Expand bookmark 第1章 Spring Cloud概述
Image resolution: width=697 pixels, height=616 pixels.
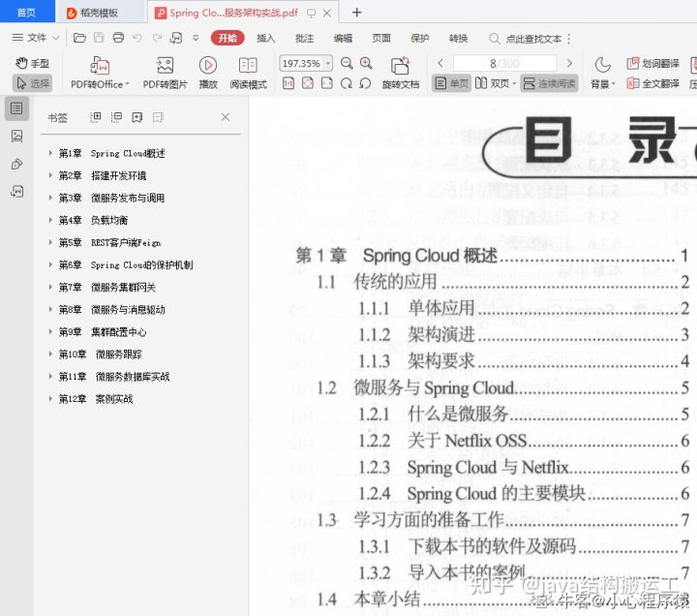50,153
